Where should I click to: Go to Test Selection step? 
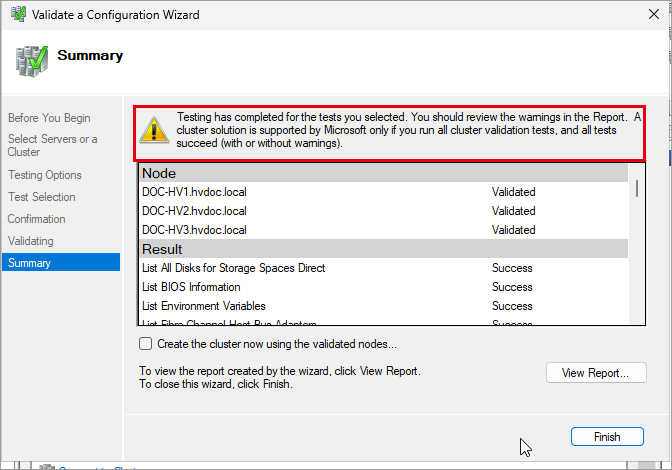[x=42, y=197]
